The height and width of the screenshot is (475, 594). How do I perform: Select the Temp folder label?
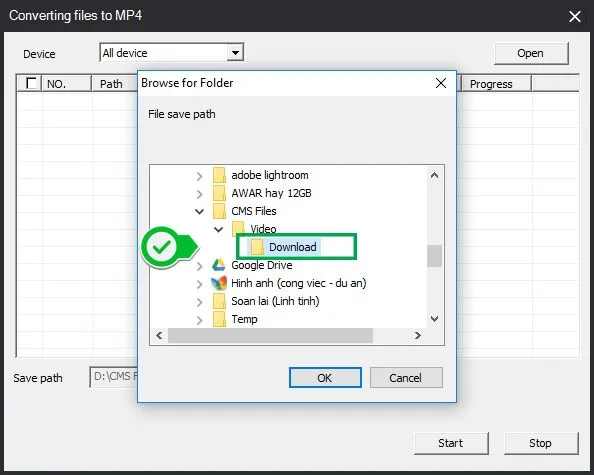(x=244, y=319)
